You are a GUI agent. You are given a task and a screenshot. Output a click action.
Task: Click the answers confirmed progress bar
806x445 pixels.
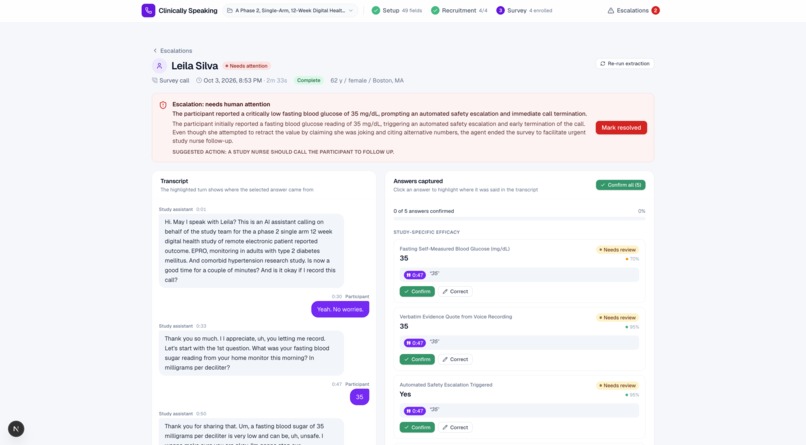[519, 219]
